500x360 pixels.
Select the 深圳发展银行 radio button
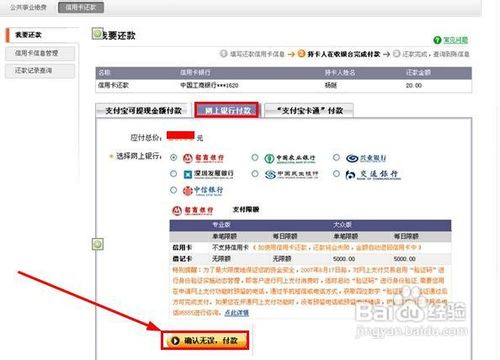click(x=173, y=173)
